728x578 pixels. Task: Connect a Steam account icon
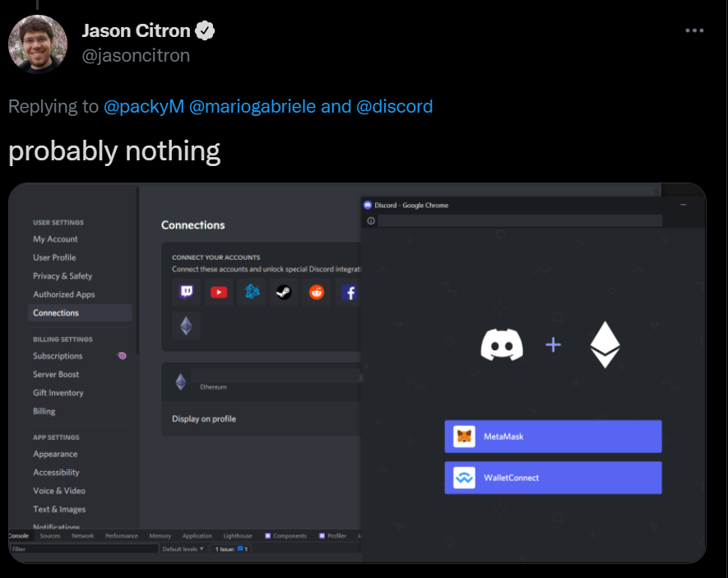284,292
